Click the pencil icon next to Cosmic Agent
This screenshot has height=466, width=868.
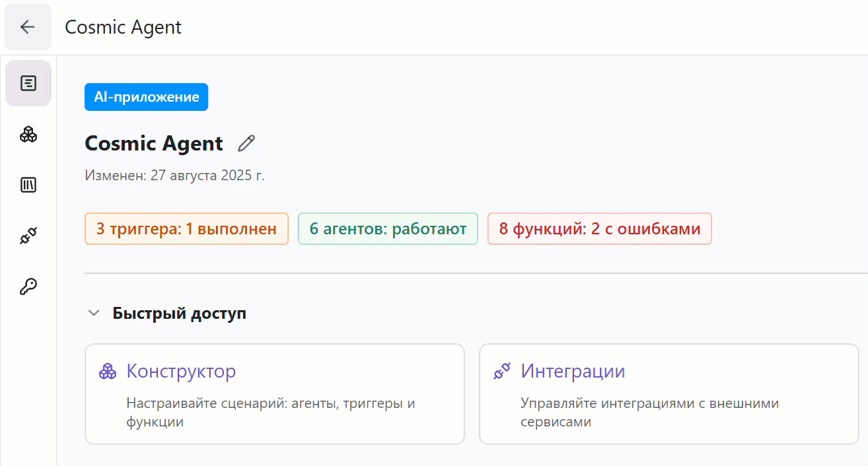pos(246,143)
